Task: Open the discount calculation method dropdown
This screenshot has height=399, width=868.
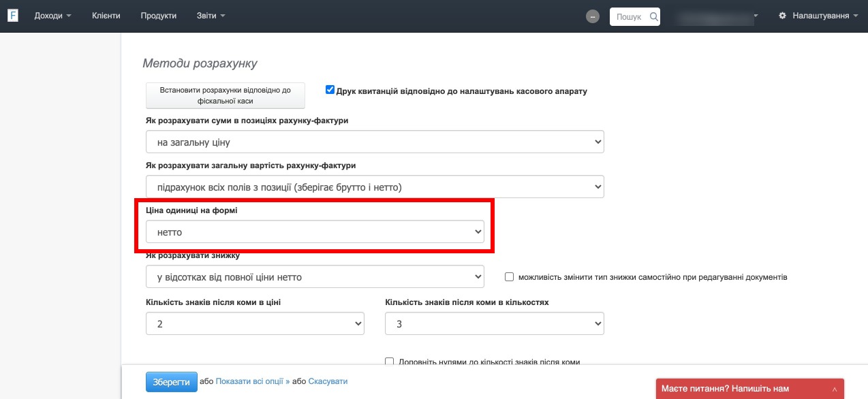Action: [315, 277]
